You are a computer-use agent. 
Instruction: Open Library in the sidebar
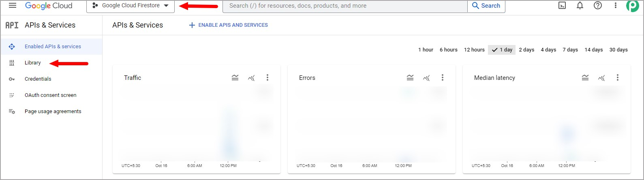pos(33,63)
